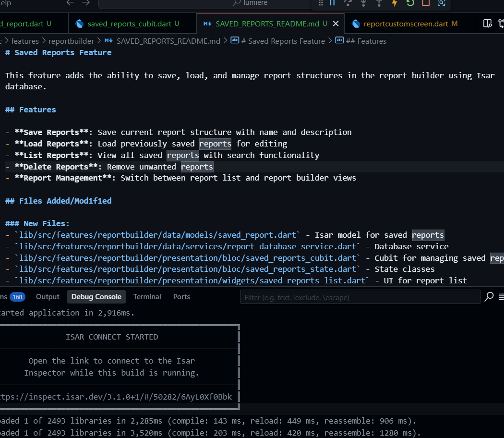
Task: Go back with the navigation left arrow
Action: 70,2
